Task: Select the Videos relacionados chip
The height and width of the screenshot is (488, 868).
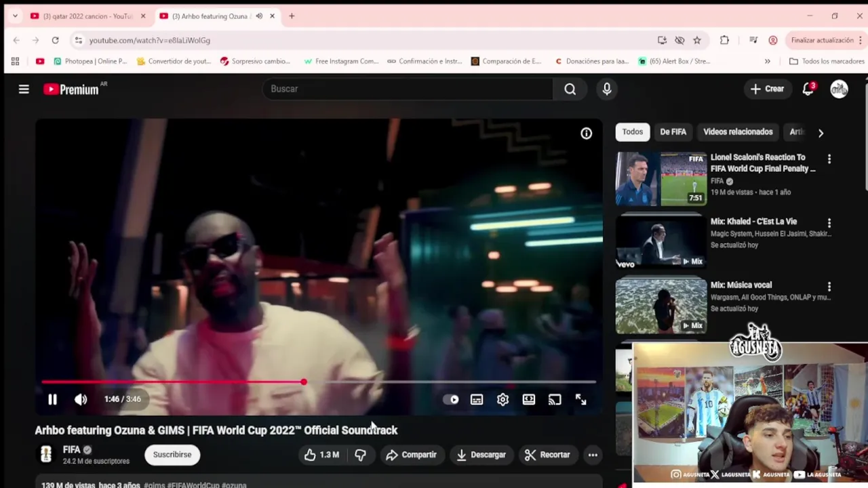Action: (x=738, y=132)
